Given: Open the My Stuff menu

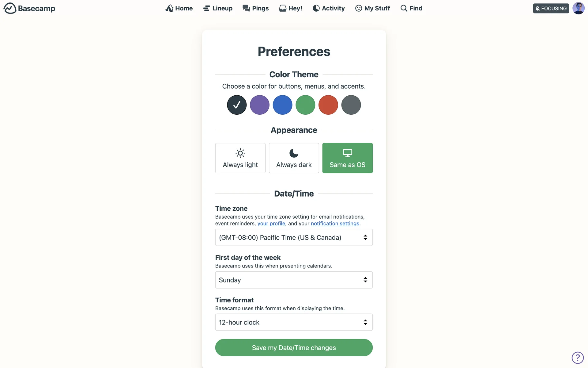Looking at the screenshot, I should pos(372,8).
